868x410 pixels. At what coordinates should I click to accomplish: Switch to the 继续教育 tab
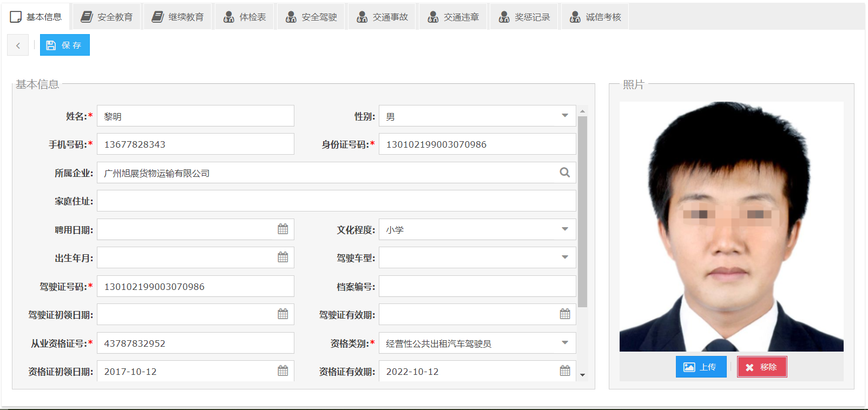pyautogui.click(x=177, y=17)
